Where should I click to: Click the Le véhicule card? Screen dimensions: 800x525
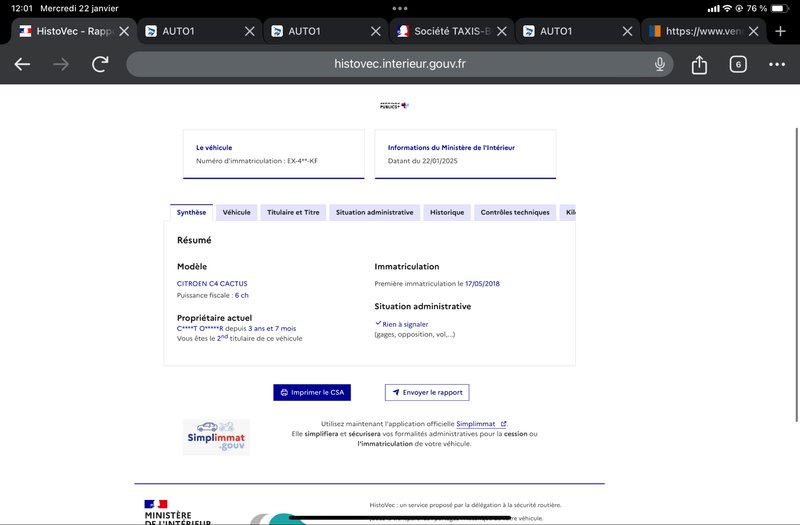[x=273, y=154]
